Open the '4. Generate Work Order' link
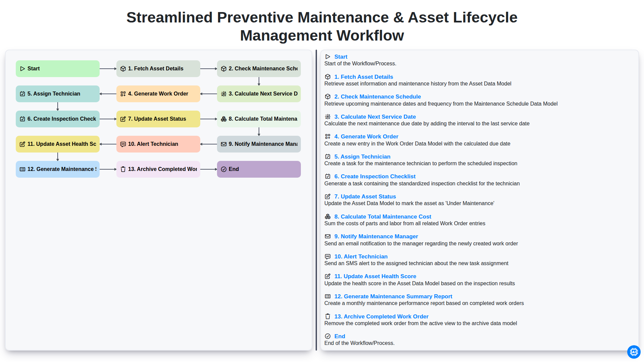 (x=366, y=136)
